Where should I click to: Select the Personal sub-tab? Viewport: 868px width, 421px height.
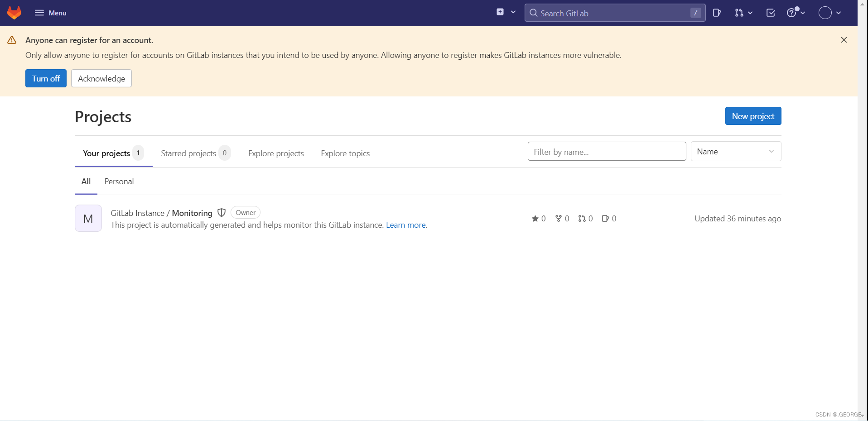tap(119, 181)
